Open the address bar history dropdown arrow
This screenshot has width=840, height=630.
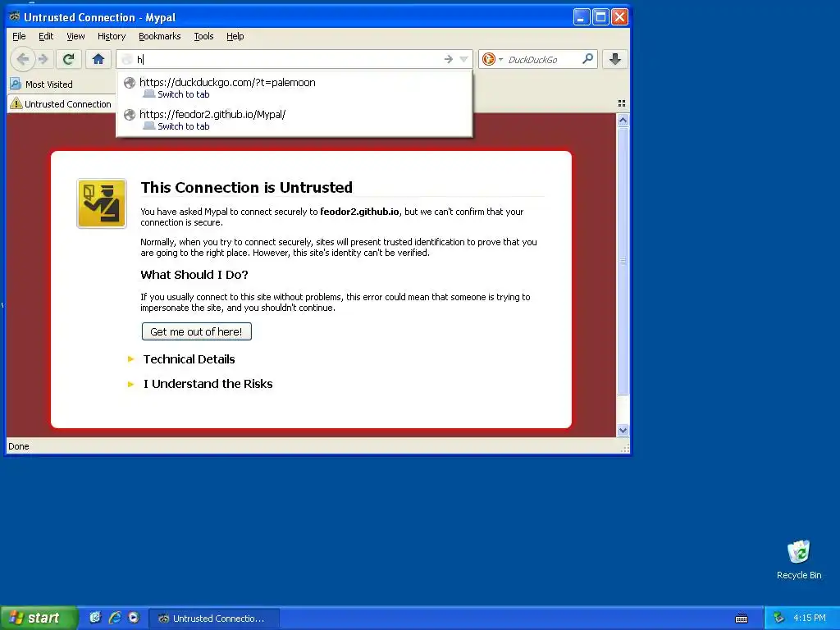pos(464,59)
